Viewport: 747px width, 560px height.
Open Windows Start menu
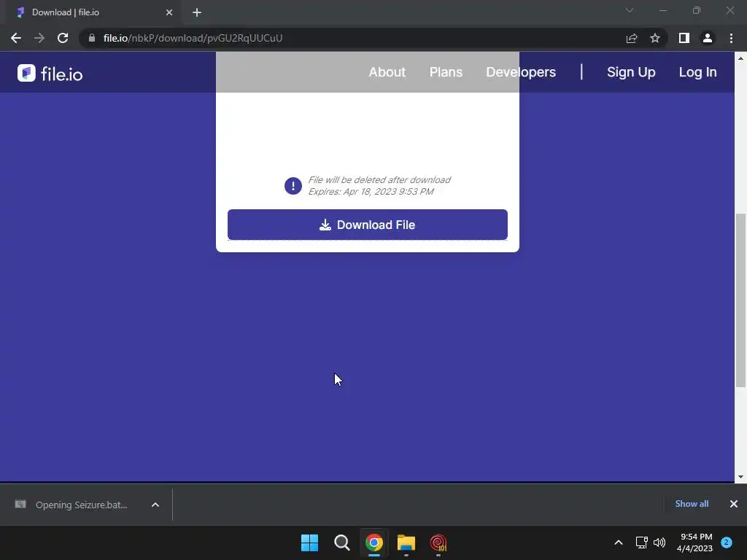[x=309, y=542]
